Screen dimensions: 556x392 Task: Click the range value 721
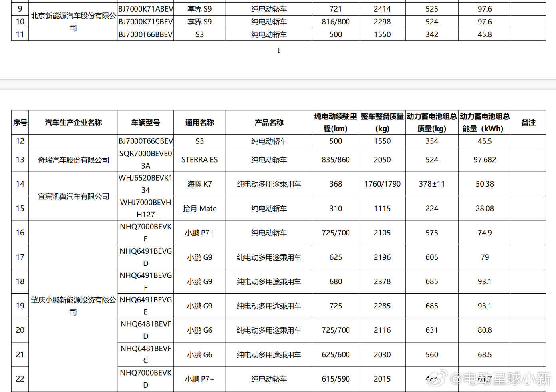tap(336, 9)
